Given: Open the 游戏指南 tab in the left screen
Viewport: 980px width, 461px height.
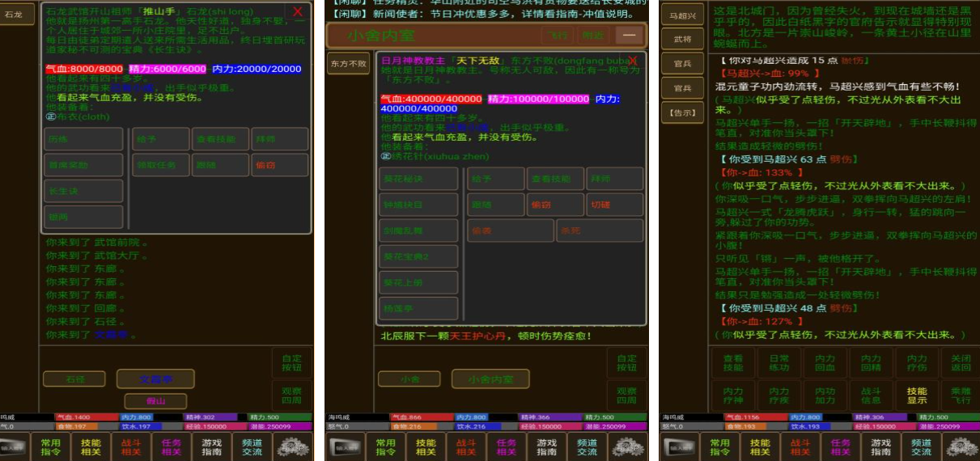Looking at the screenshot, I should (211, 446).
